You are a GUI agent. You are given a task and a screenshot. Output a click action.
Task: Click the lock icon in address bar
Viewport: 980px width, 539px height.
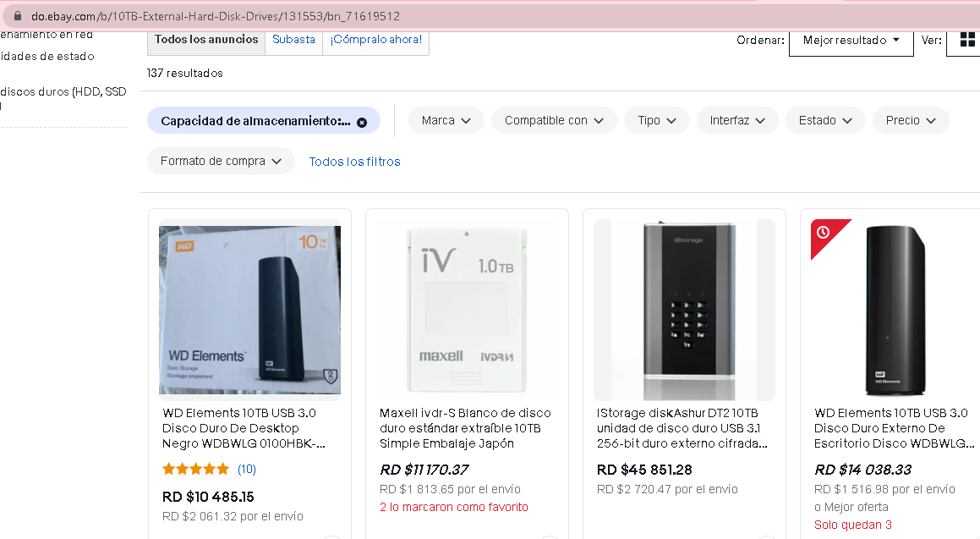pos(18,16)
